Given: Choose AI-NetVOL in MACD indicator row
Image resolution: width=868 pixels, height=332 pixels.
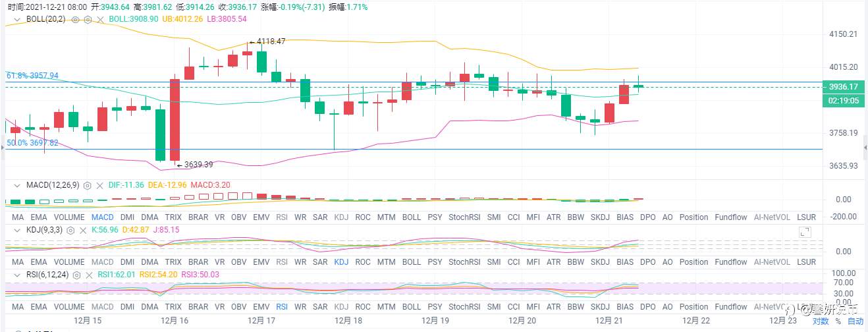Looking at the screenshot, I should [x=772, y=217].
